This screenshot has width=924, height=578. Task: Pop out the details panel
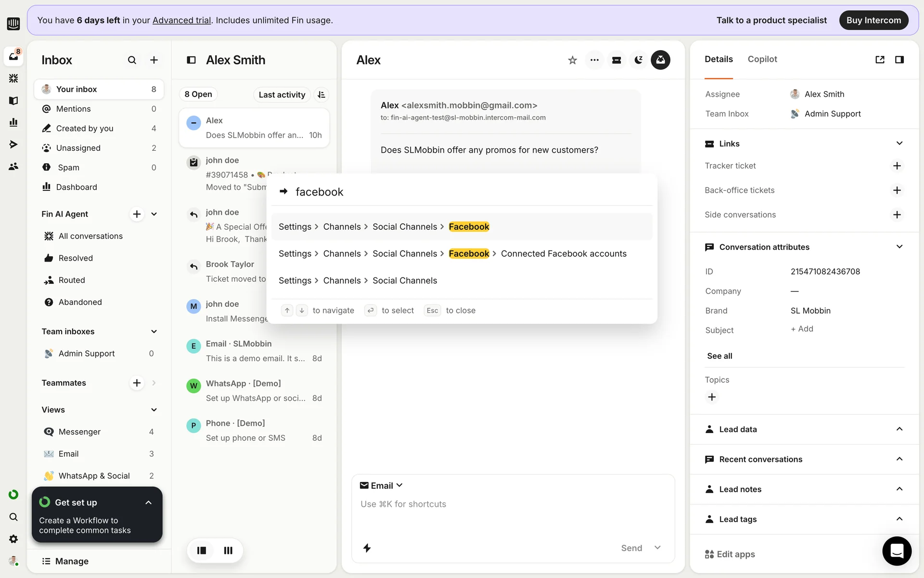880,60
